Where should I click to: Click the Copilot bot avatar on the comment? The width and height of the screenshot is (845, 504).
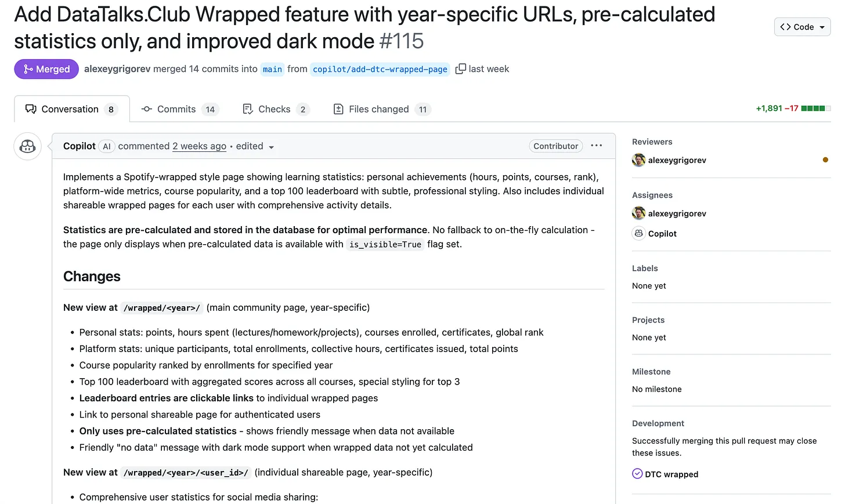tap(27, 146)
